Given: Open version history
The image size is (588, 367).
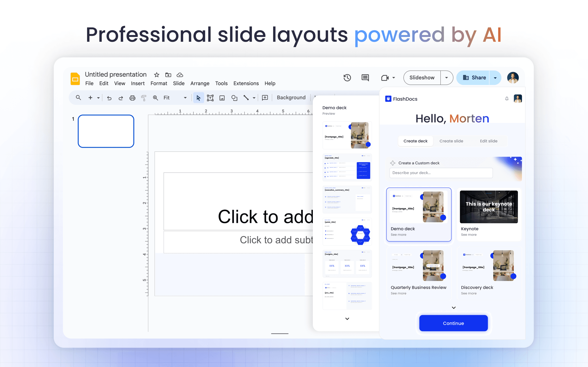Looking at the screenshot, I should point(347,78).
